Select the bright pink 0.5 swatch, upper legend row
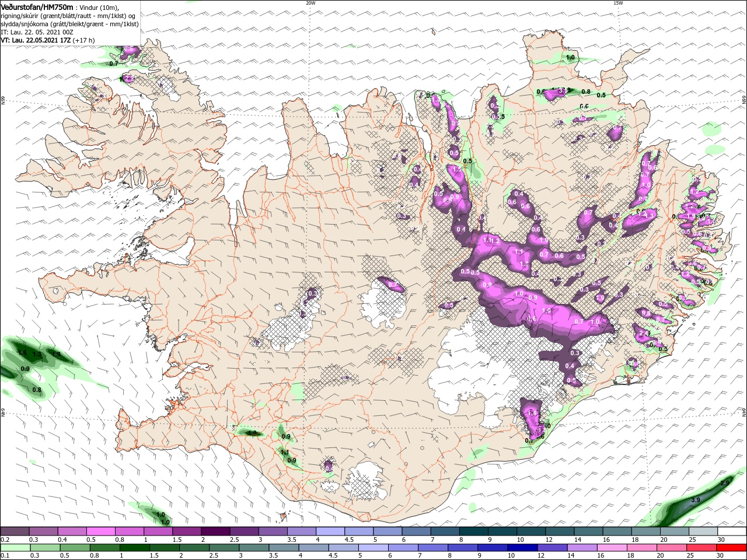Image resolution: width=747 pixels, height=560 pixels. 100,531
